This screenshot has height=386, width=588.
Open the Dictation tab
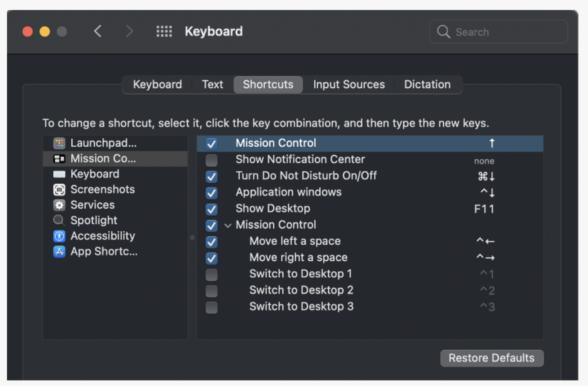tap(427, 84)
